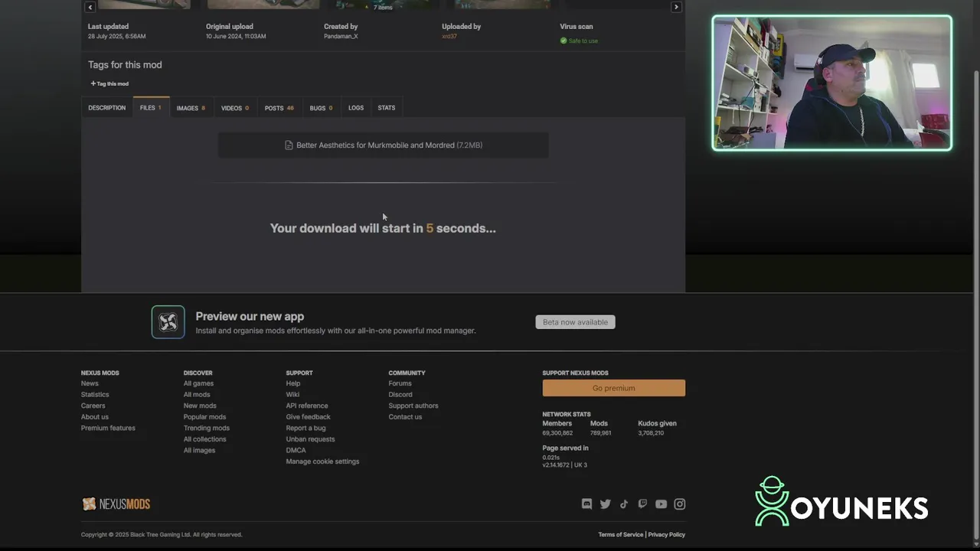
Task: Open the YouTube icon in footer
Action: tap(661, 504)
